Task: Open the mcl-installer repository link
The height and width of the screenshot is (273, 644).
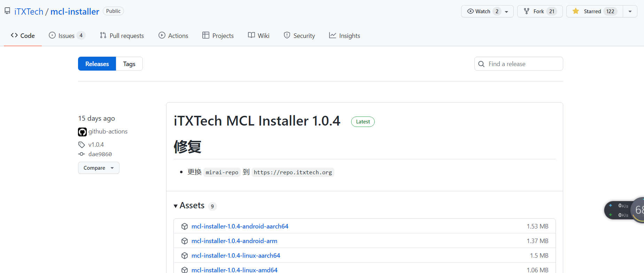Action: (x=75, y=11)
